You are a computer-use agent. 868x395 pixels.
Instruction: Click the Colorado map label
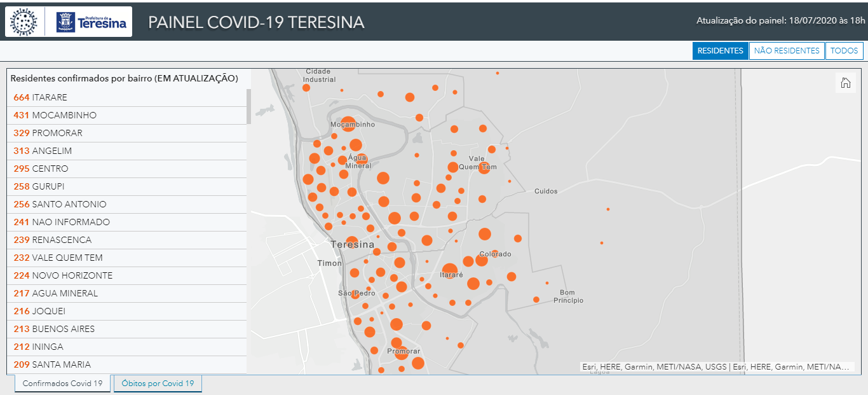495,254
